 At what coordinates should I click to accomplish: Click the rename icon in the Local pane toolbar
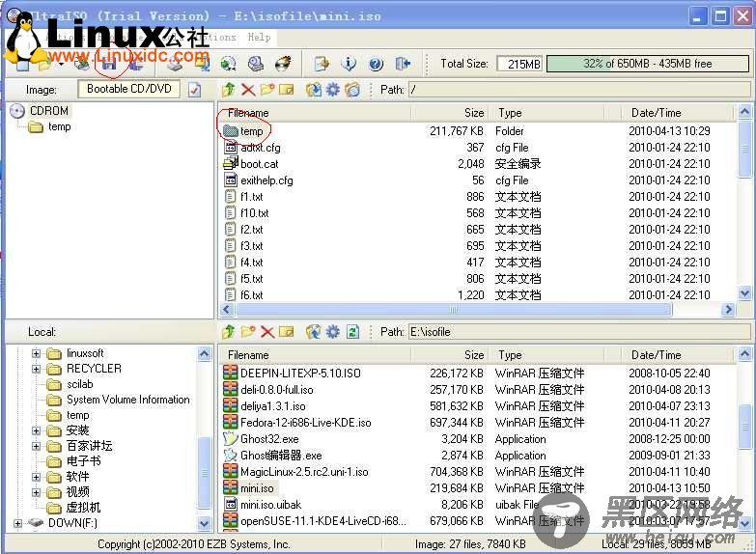click(287, 332)
